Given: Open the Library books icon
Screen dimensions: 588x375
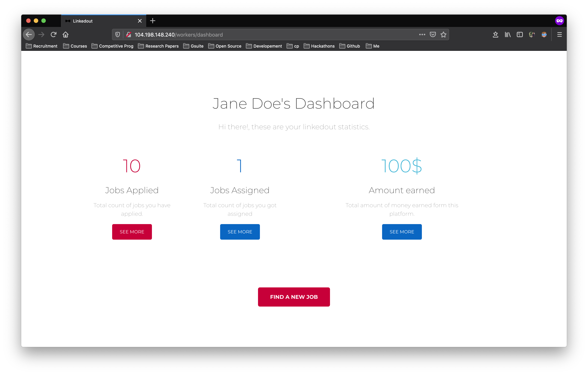Looking at the screenshot, I should click(x=508, y=35).
